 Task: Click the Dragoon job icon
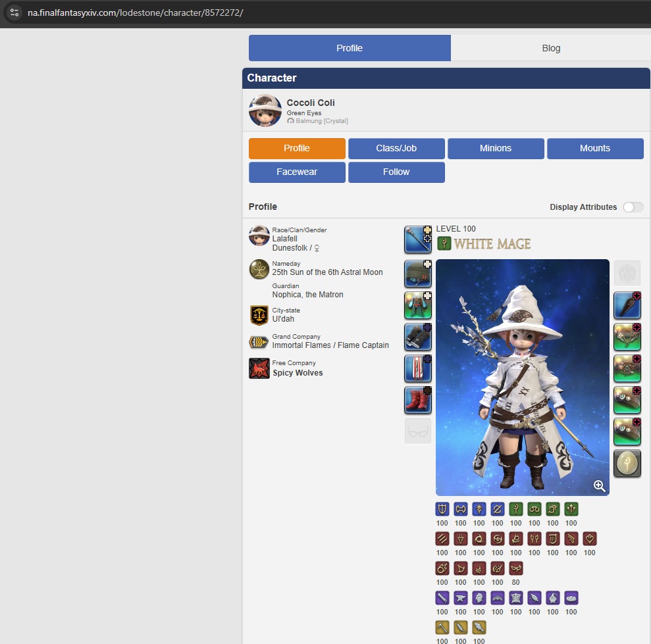(x=460, y=539)
